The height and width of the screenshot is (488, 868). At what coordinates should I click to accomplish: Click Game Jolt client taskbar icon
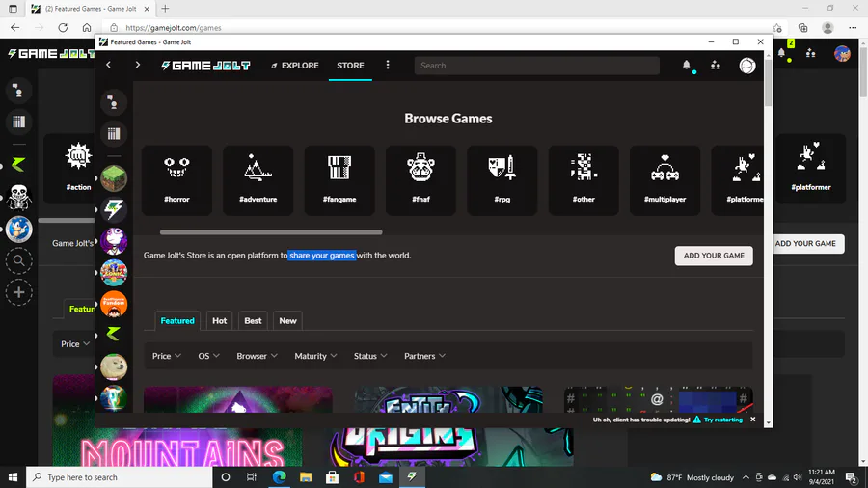412,477
